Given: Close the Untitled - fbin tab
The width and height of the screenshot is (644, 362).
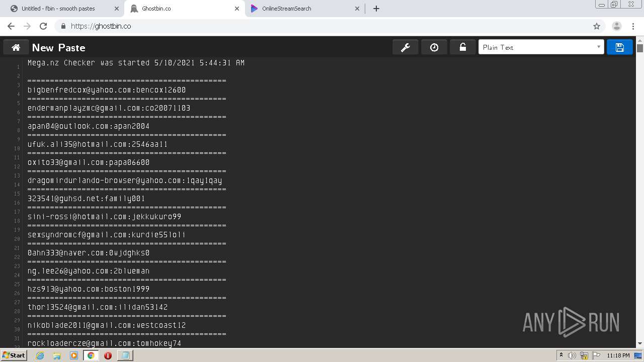Looking at the screenshot, I should tap(117, 9).
